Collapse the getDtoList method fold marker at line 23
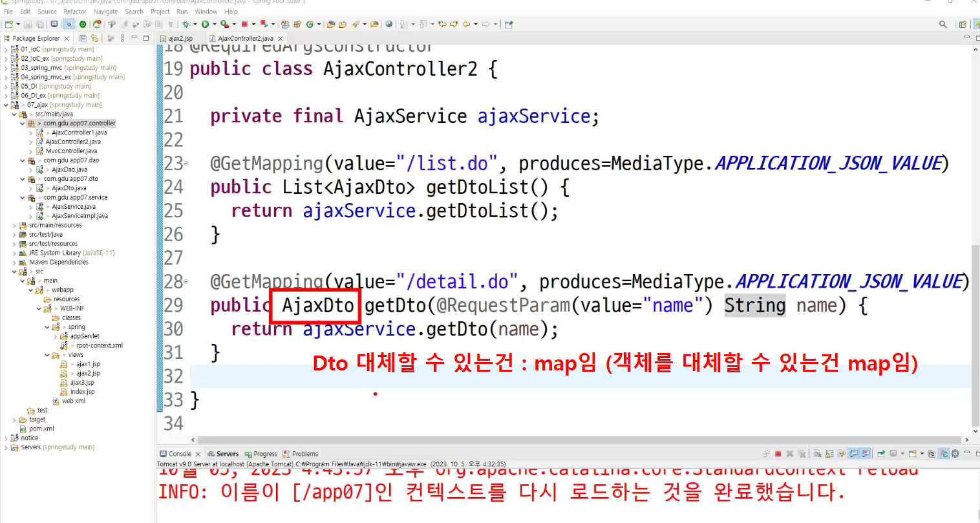This screenshot has width=980, height=523. (186, 164)
